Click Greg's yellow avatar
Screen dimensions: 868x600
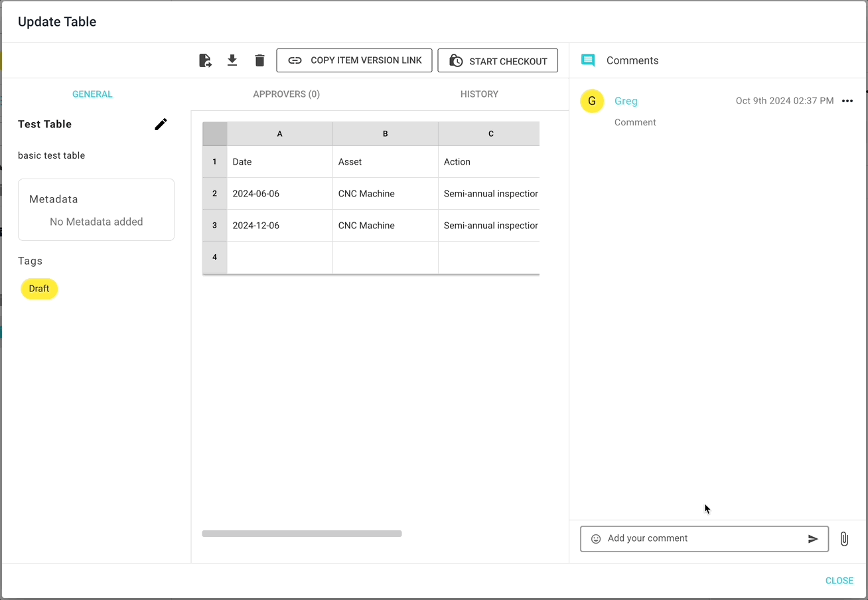592,101
